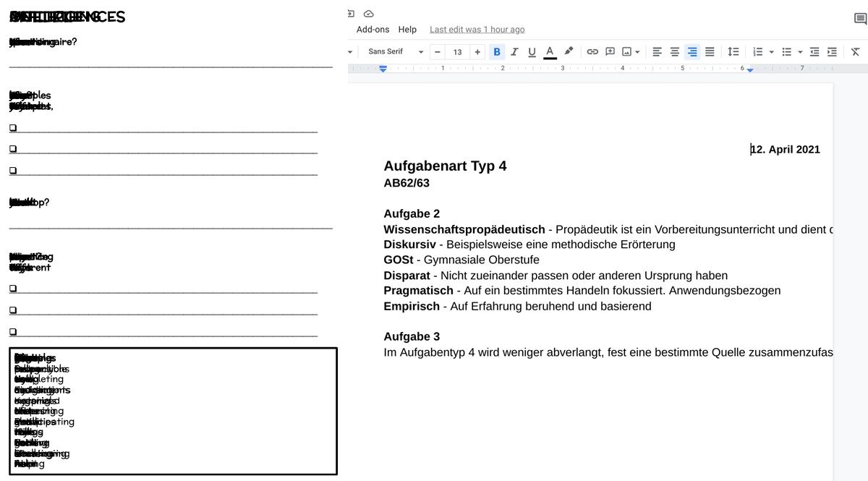
Task: Align text right
Action: pos(692,51)
